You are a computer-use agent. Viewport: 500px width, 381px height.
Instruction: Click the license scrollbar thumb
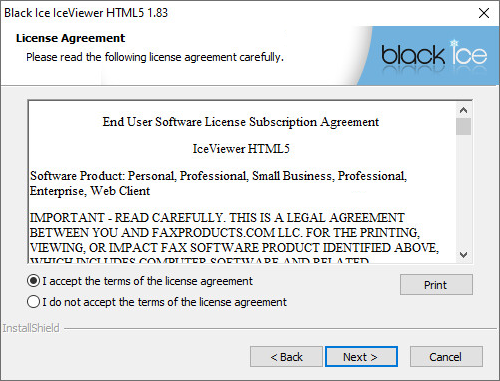click(463, 126)
